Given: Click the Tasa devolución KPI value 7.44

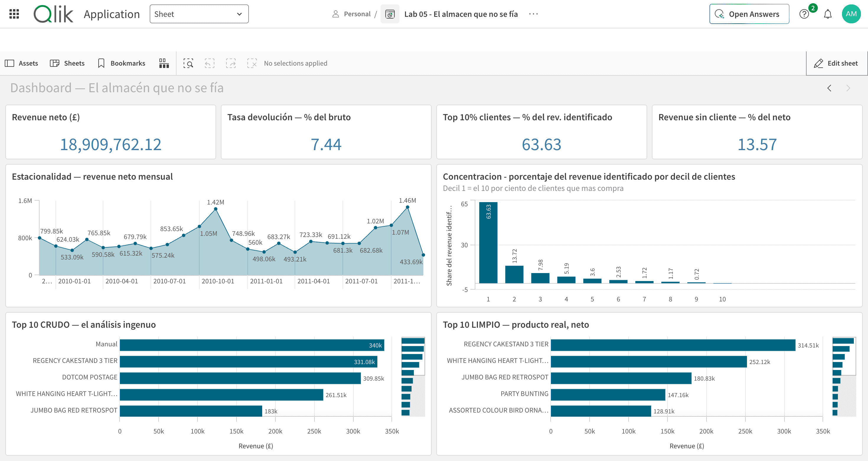Looking at the screenshot, I should pyautogui.click(x=326, y=144).
